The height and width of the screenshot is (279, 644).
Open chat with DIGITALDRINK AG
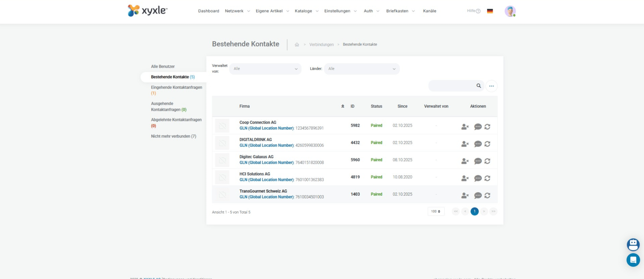tap(478, 144)
